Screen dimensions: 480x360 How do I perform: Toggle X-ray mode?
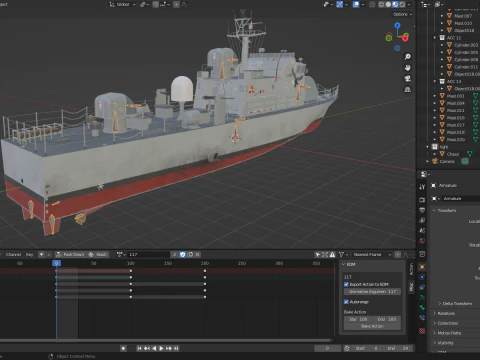pyautogui.click(x=372, y=4)
